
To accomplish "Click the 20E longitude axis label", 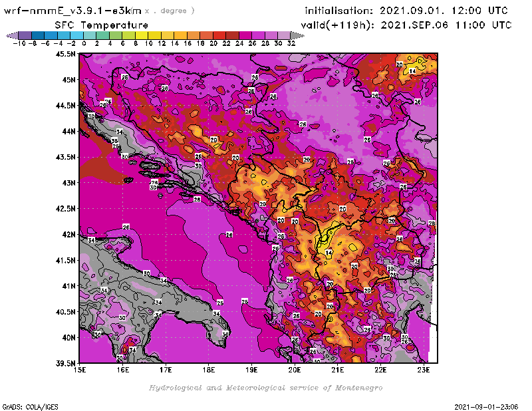I will click(x=295, y=370).
